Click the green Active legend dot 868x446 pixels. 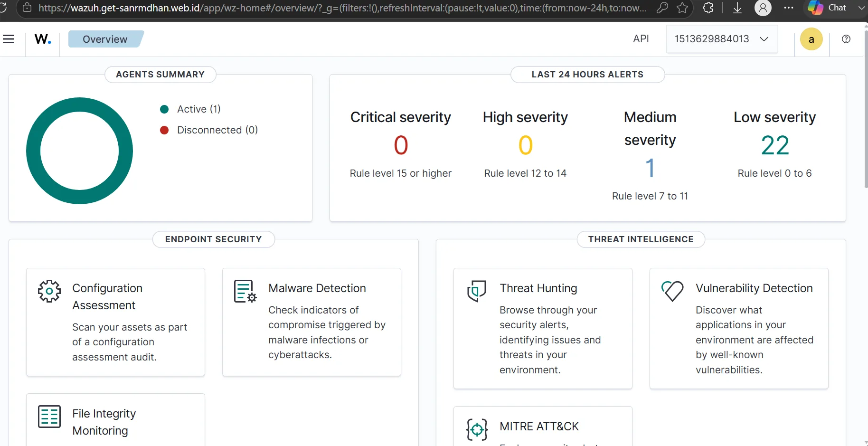coord(164,109)
